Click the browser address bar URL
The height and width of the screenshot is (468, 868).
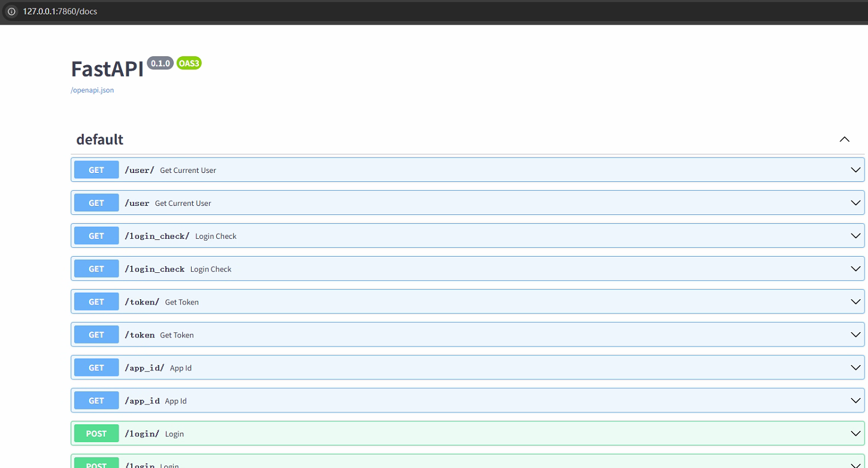point(60,11)
